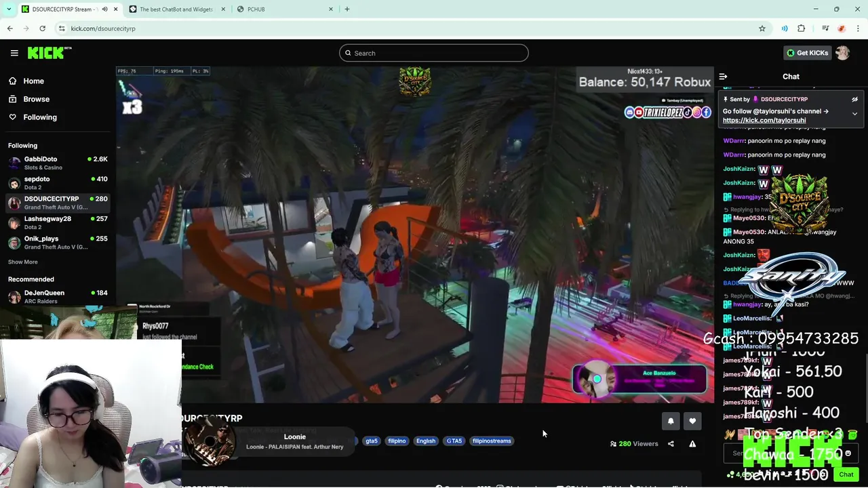This screenshot has width=868, height=488.
Task: Open Lashsegway28 channel in sidebar
Action: pyautogui.click(x=58, y=223)
